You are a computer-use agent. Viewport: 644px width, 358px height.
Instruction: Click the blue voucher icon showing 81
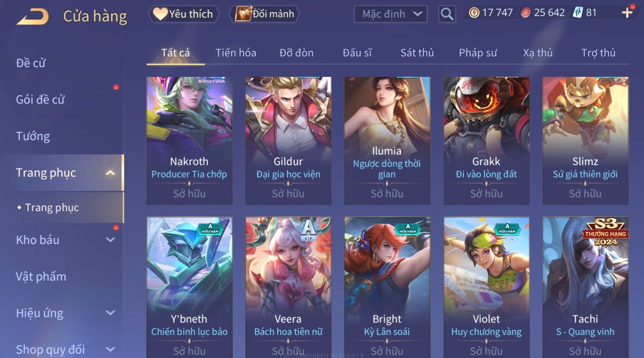[578, 13]
